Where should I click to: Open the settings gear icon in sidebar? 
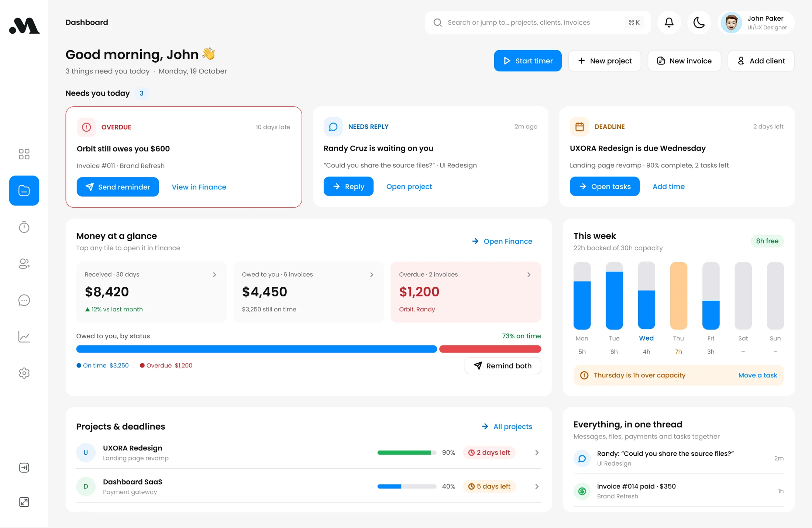[24, 373]
